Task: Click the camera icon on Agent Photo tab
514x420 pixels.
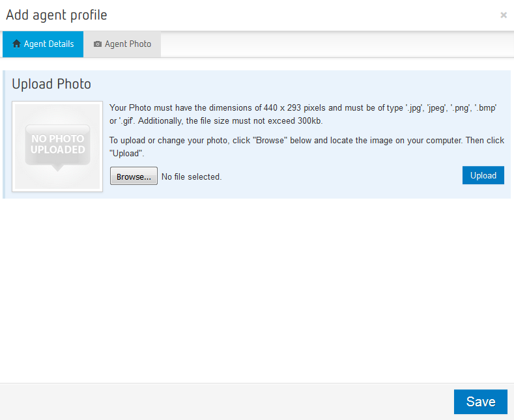Action: click(x=98, y=44)
